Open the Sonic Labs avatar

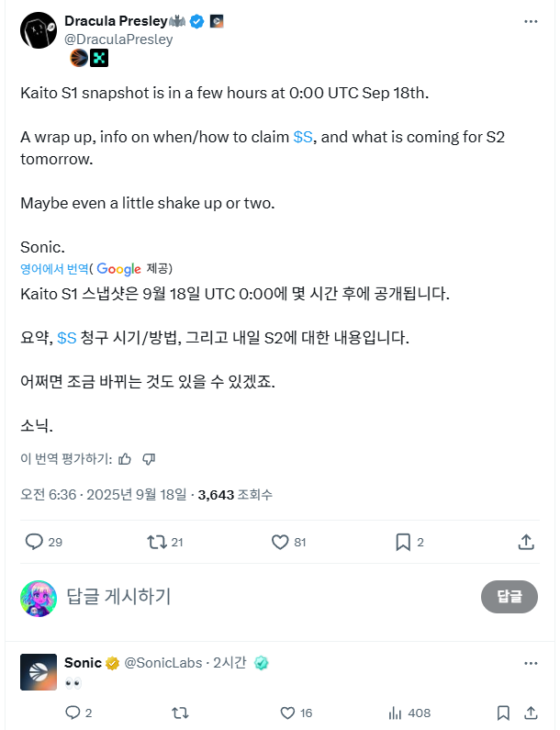click(38, 672)
